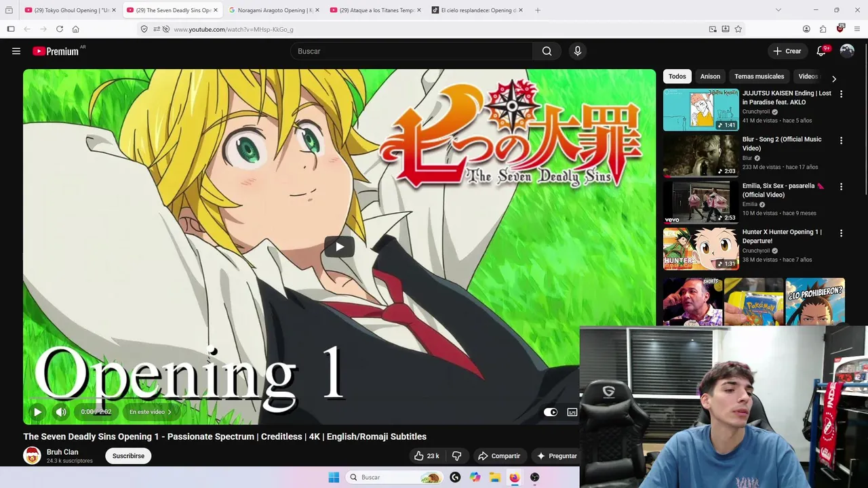Open Blur Song 2 video thumbnail
Screen dimensions: 868x488
coord(701,156)
